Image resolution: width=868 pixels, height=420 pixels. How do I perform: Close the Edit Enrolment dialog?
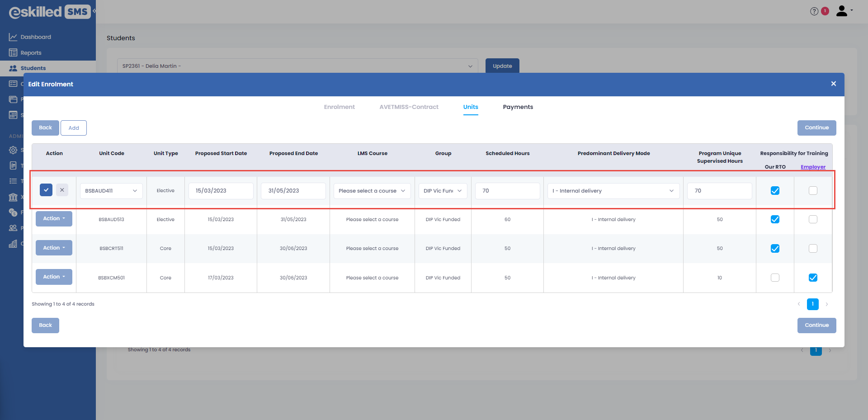click(833, 84)
